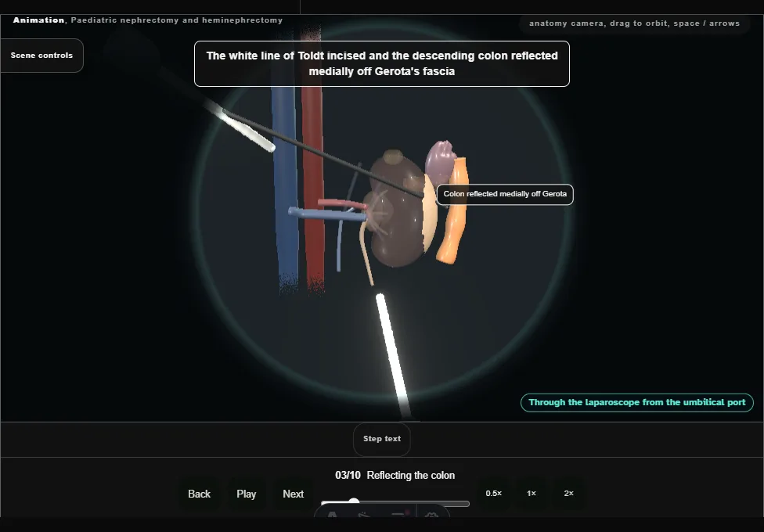
Task: Click the unfilled part of the progress track
Action: 414,503
